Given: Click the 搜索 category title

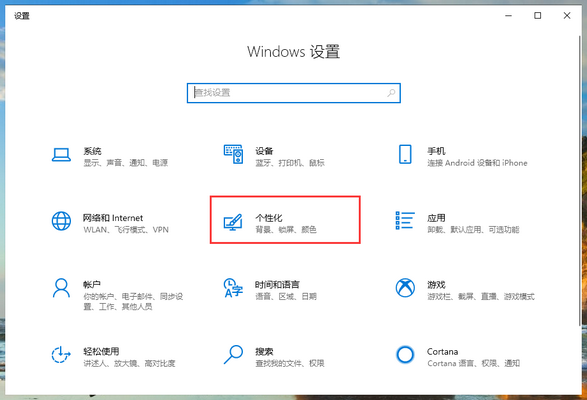Looking at the screenshot, I should coord(264,351).
